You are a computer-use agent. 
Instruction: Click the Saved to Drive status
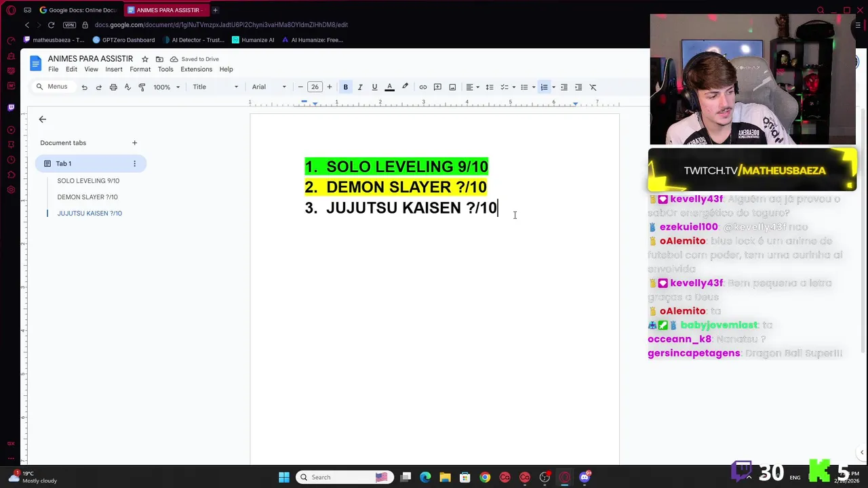(195, 59)
